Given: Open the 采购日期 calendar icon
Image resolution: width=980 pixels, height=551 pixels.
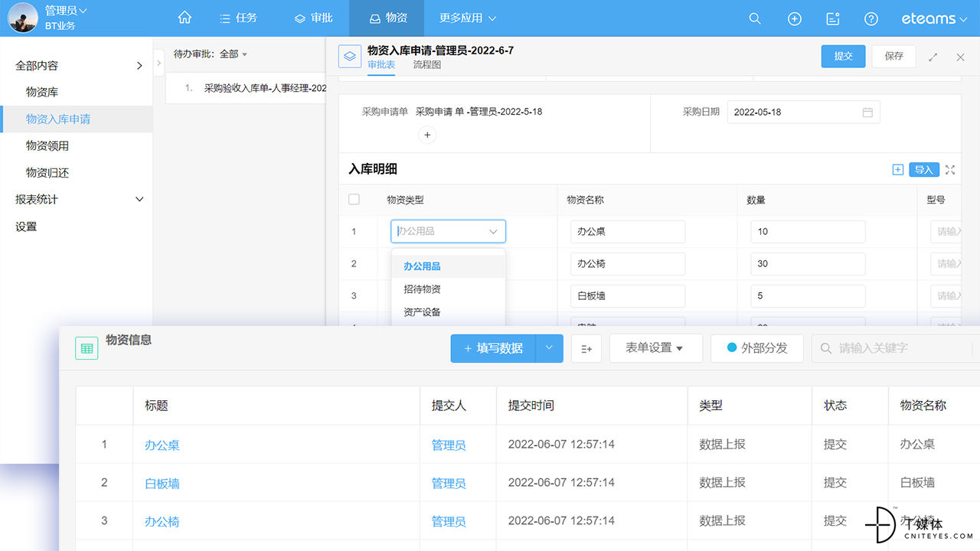Looking at the screenshot, I should click(x=867, y=112).
